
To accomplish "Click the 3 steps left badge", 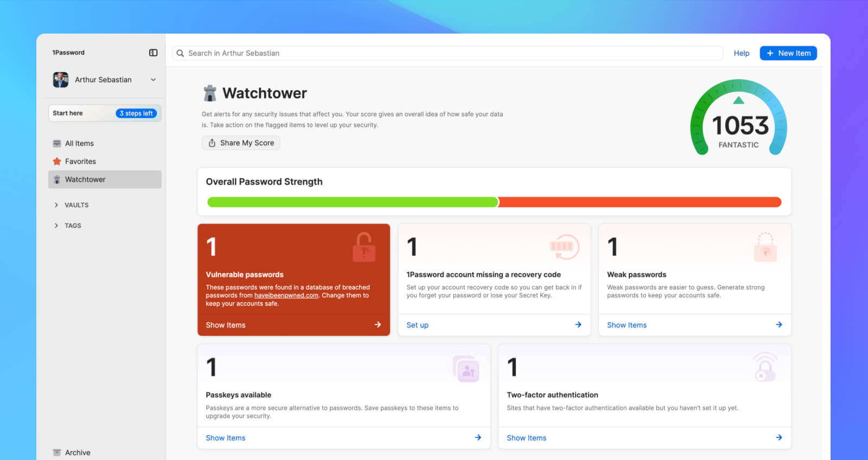I will point(136,113).
